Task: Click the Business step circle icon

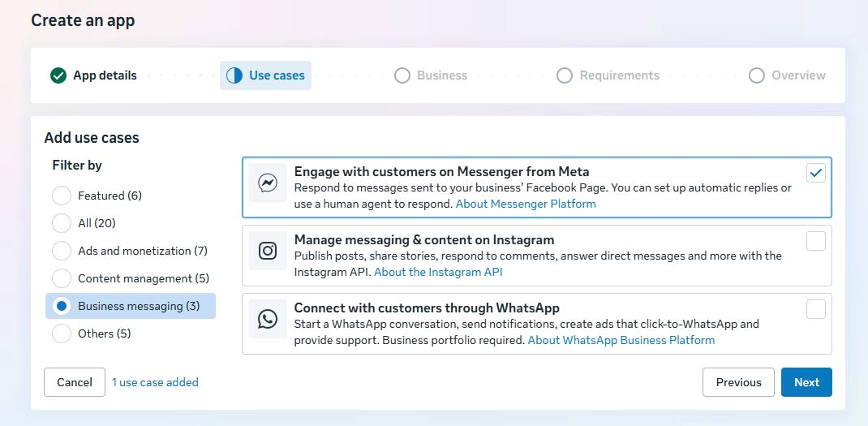Action: [x=402, y=75]
